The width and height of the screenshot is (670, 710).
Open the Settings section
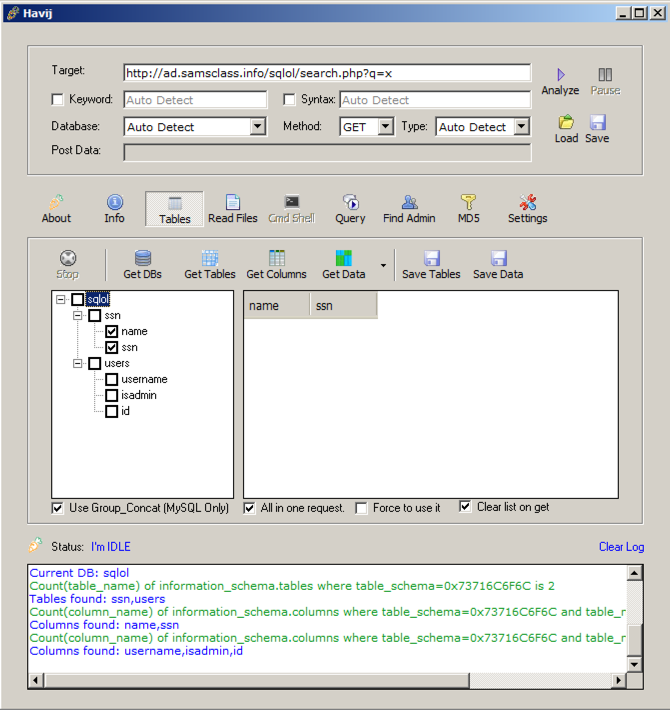[x=528, y=209]
